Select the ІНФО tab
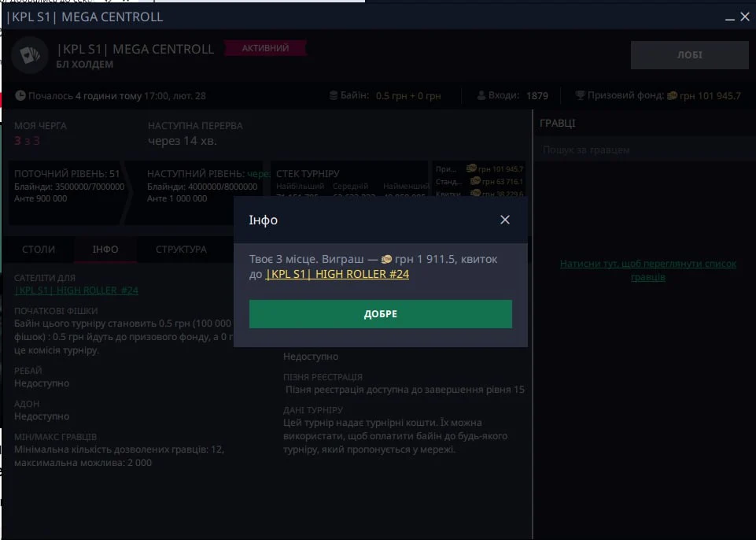The image size is (756, 540). click(105, 249)
